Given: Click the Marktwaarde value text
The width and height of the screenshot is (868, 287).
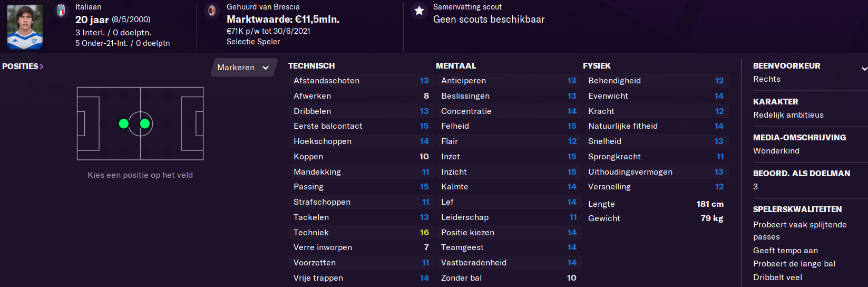Looking at the screenshot, I should [283, 20].
